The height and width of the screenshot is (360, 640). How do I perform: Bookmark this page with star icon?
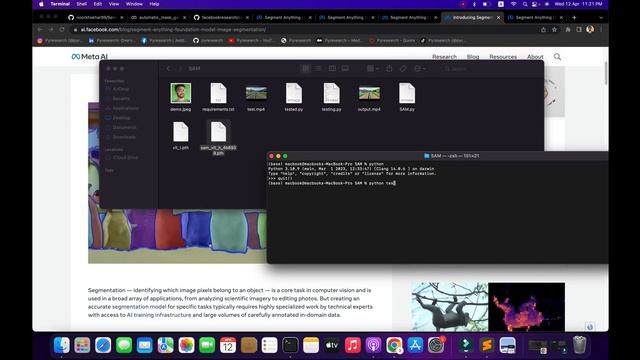554,29
